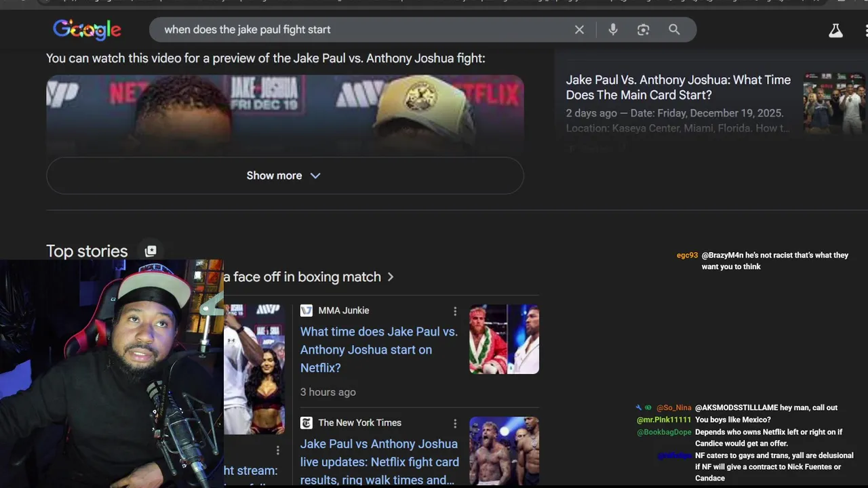
Task: Open 'What Time Does The Main Card Start?' article
Action: pyautogui.click(x=678, y=87)
